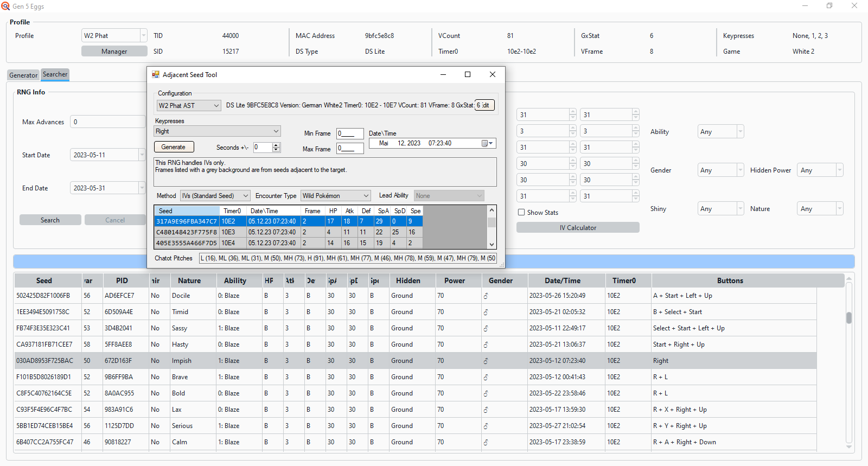868x466 pixels.
Task: Click the Edit button in Configuration
Action: point(485,105)
